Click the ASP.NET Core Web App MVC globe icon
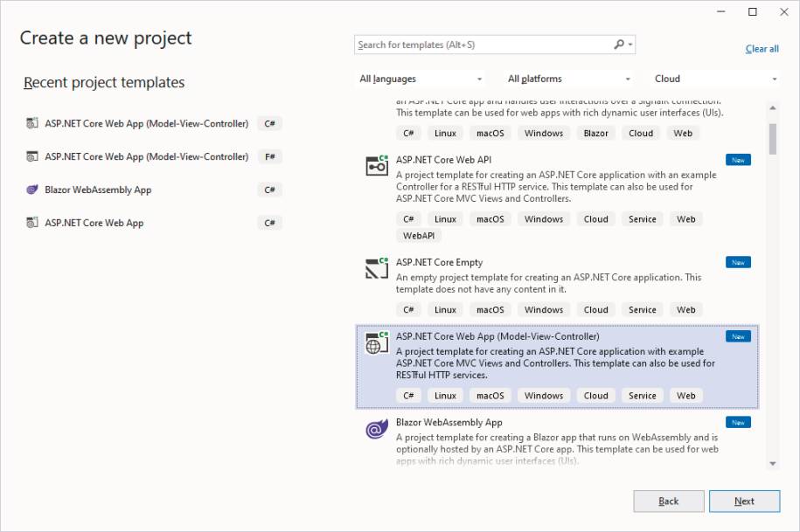The image size is (800, 532). pyautogui.click(x=377, y=342)
